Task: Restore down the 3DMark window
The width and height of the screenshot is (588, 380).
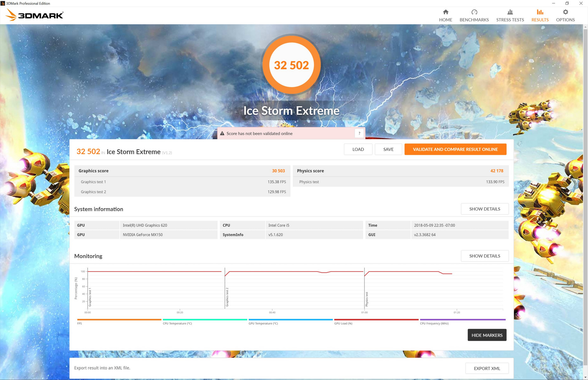Action: click(567, 3)
